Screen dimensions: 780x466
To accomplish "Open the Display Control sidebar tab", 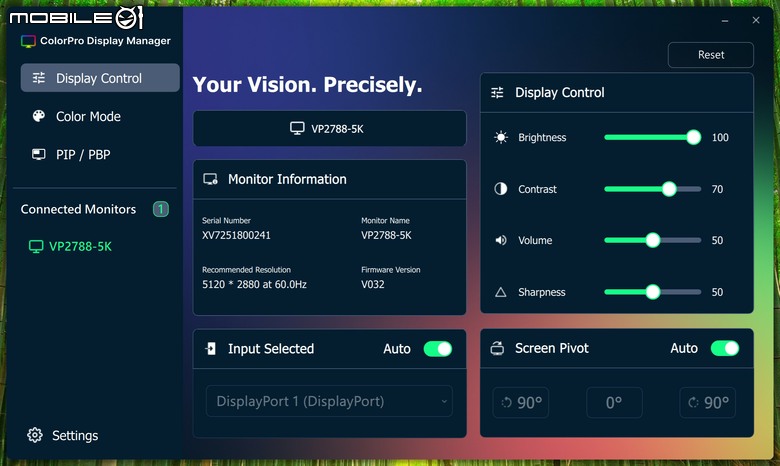I will point(100,78).
